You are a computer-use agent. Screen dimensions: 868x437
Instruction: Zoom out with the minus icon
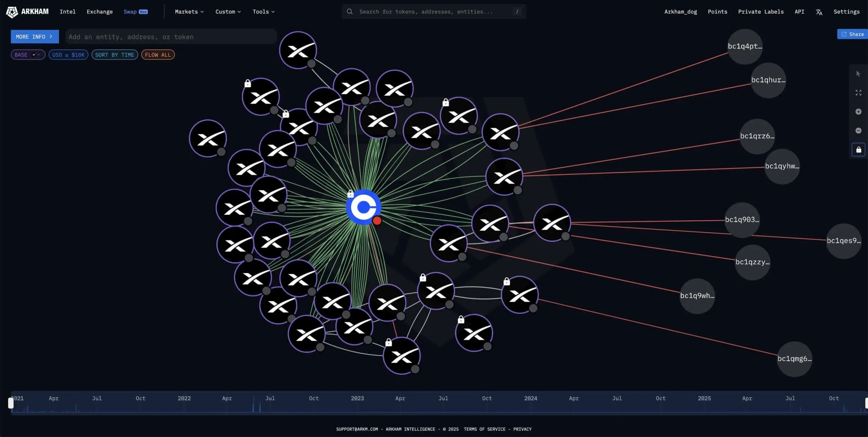(x=858, y=131)
